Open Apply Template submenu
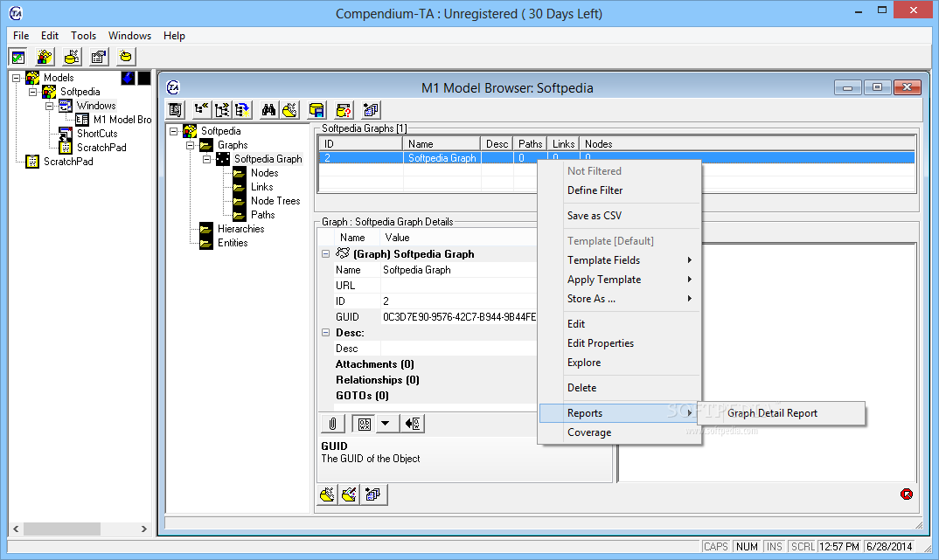Image resolution: width=939 pixels, height=560 pixels. [620, 280]
